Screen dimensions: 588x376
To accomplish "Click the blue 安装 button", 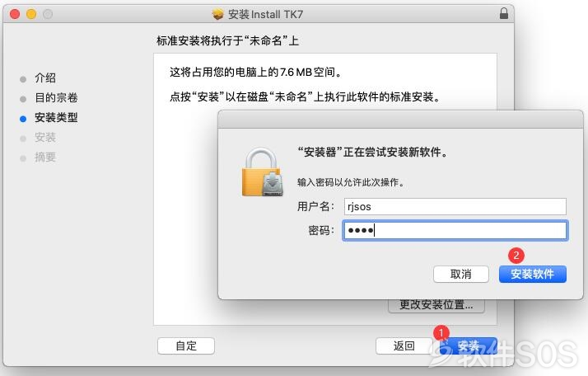I will point(469,345).
